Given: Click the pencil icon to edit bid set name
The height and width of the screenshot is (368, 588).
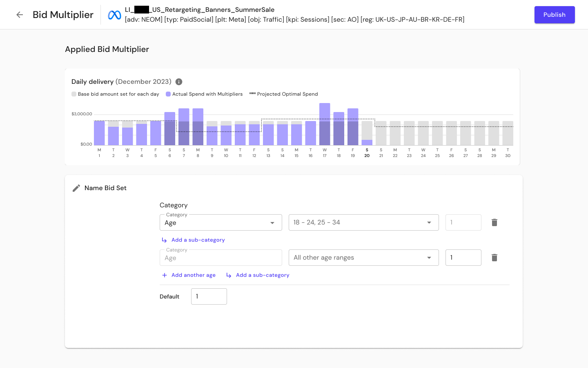Looking at the screenshot, I should pyautogui.click(x=76, y=188).
